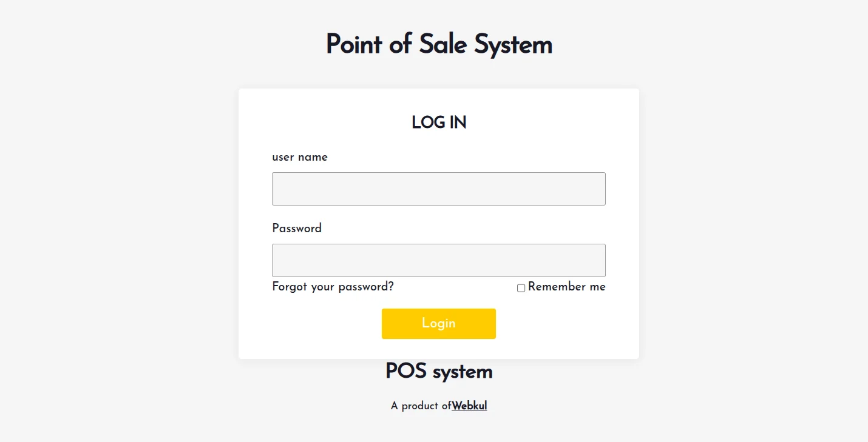Click the "POS system" heading

[x=438, y=371]
